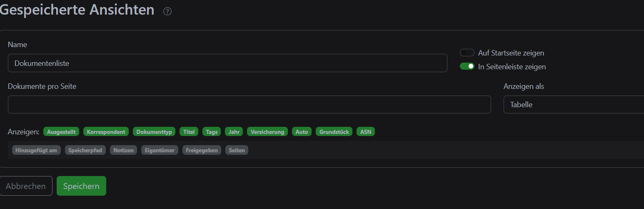This screenshot has height=209, width=644.
Task: Deselect the Korrespondent column chip
Action: click(x=106, y=132)
